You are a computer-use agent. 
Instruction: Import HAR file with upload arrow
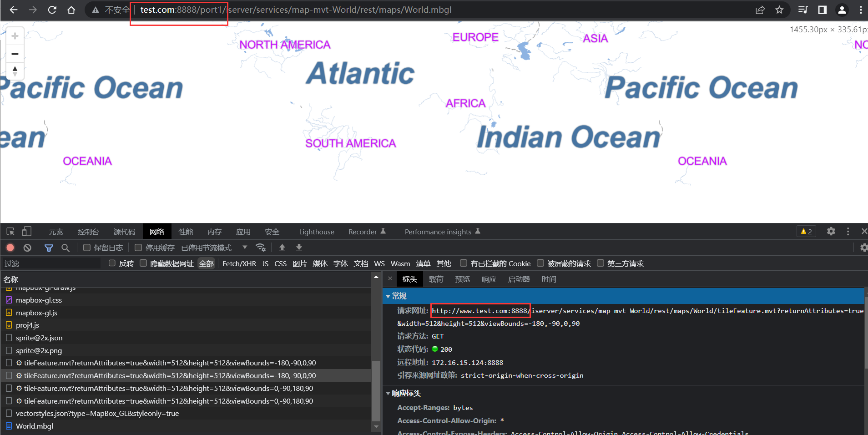282,248
